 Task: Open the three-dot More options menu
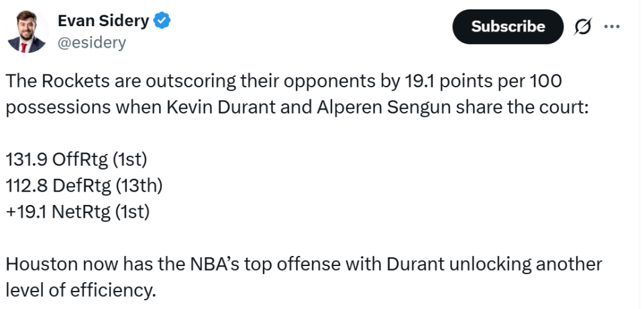(x=612, y=27)
